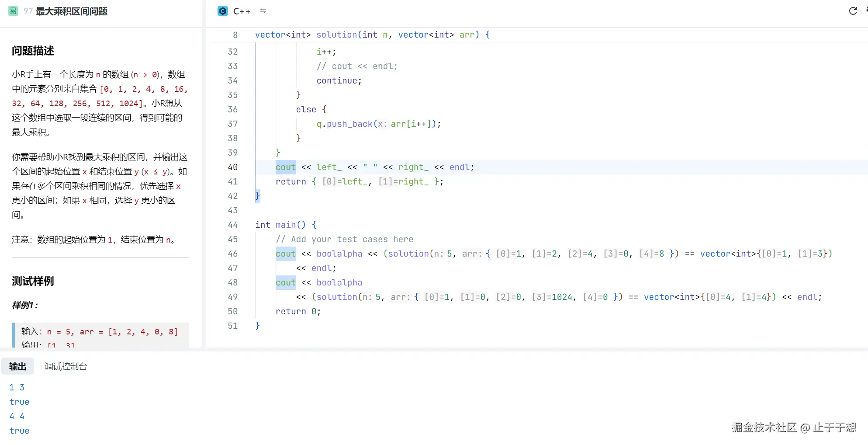The image size is (868, 445).
Task: Click sticky header line with solution signature
Action: pos(372,35)
